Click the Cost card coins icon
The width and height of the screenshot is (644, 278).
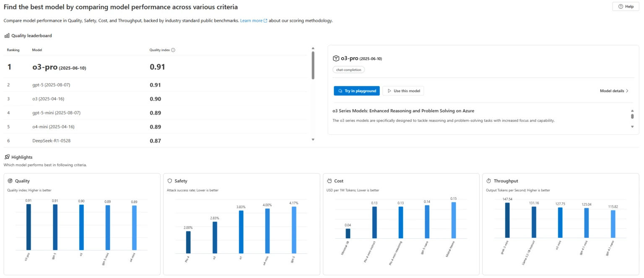pyautogui.click(x=330, y=181)
